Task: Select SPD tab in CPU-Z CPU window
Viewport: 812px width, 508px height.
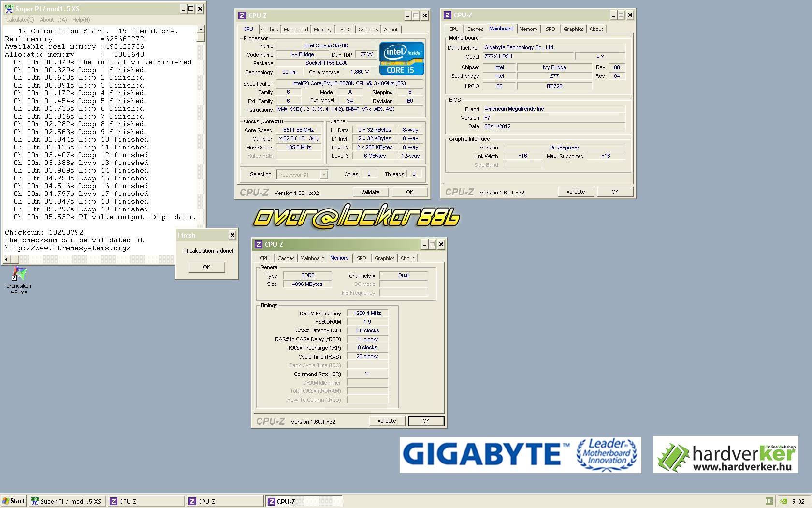Action: click(345, 30)
